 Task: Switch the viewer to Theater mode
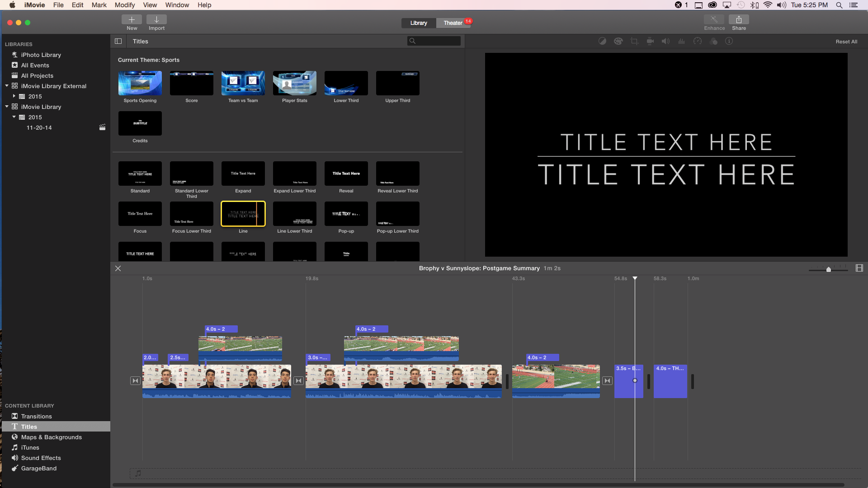[x=453, y=23]
